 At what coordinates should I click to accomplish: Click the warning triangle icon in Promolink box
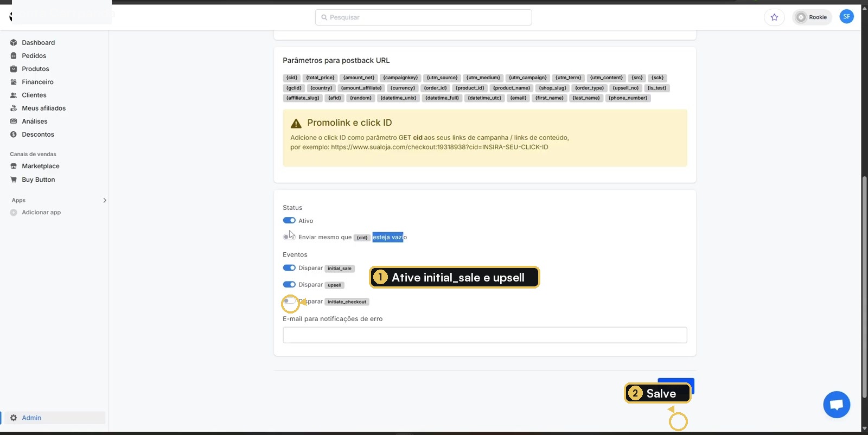296,123
